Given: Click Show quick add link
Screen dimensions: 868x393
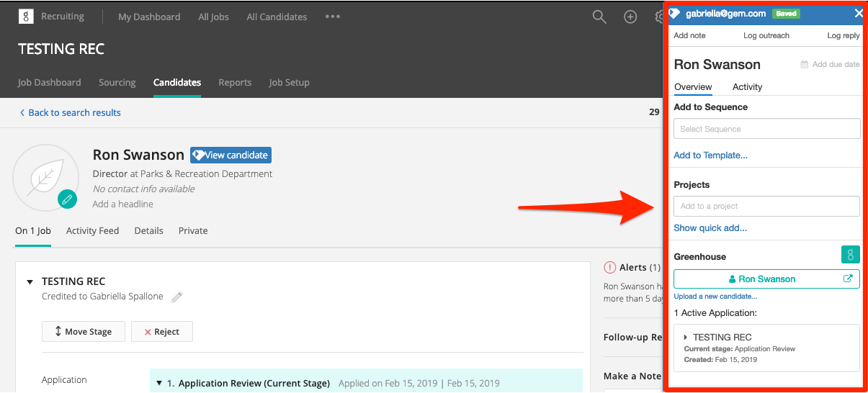Looking at the screenshot, I should 710,227.
